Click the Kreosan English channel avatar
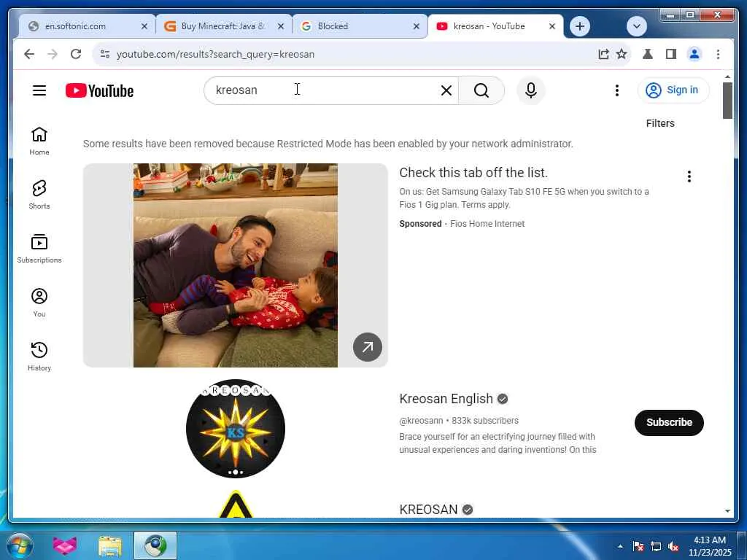 pyautogui.click(x=236, y=429)
